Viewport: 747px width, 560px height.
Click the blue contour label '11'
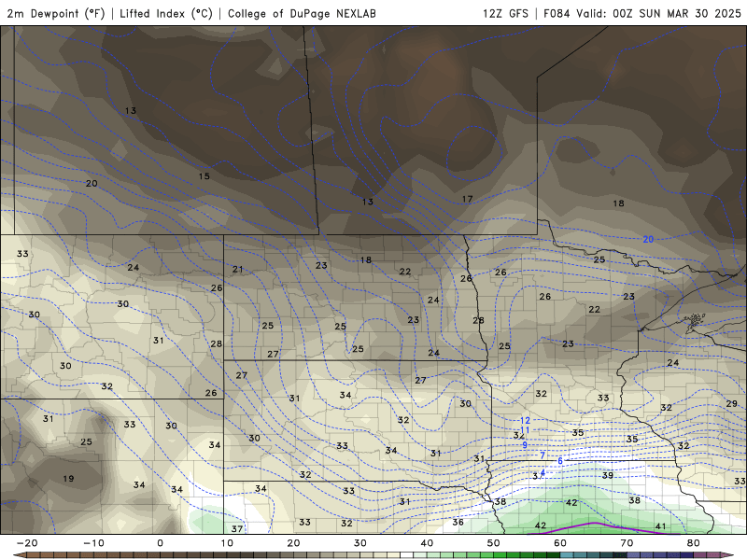(x=525, y=430)
